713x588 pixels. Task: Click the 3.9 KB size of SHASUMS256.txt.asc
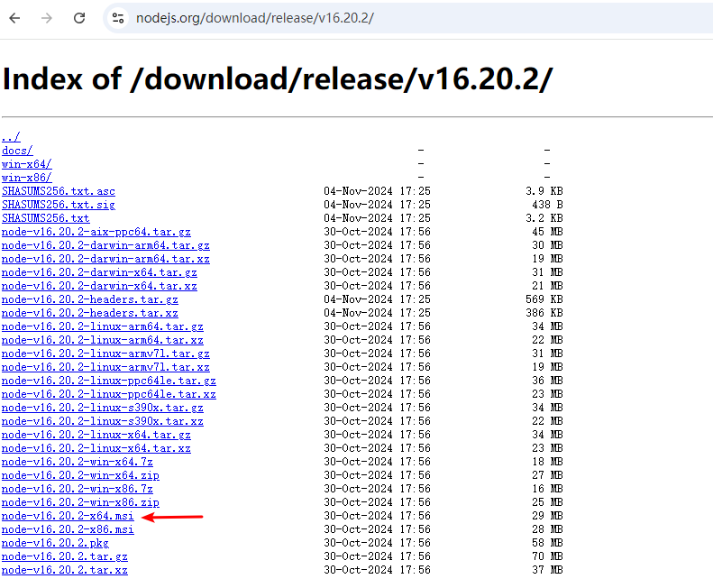coord(544,191)
